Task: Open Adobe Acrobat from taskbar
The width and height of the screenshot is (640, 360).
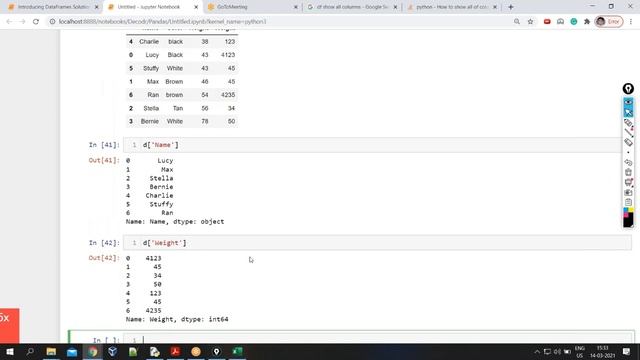Action: tap(175, 351)
